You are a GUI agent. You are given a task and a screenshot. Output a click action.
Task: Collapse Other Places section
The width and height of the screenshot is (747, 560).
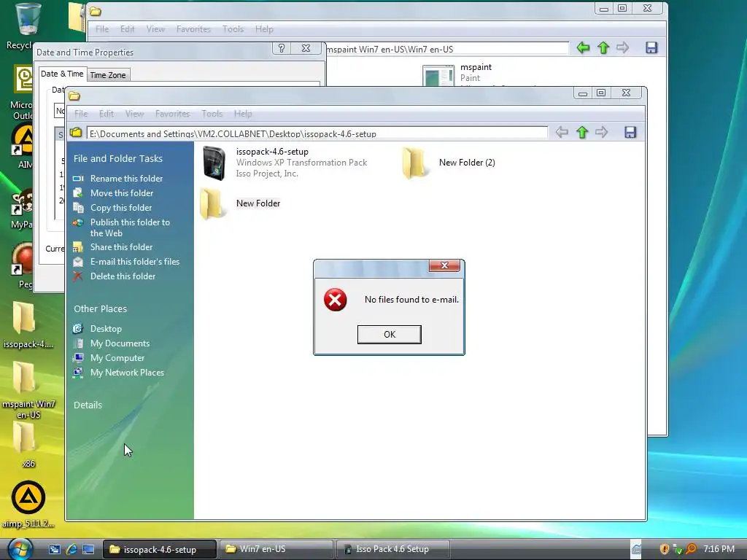(x=101, y=308)
